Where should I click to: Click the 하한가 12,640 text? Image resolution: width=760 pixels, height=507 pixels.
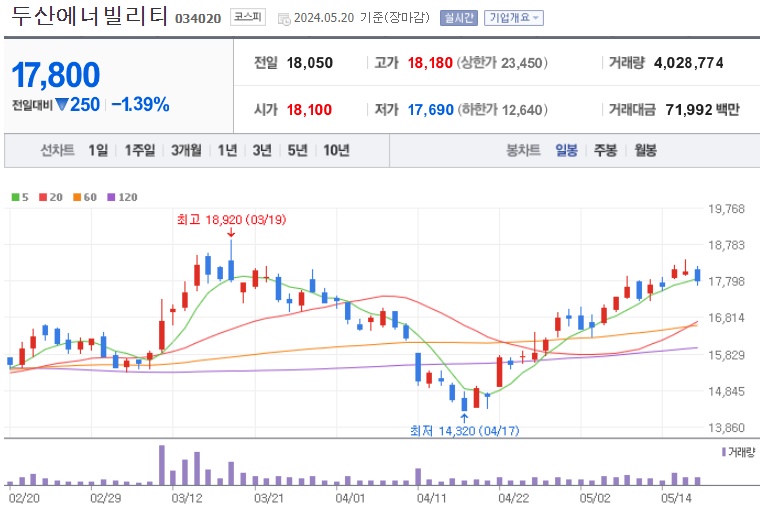click(503, 110)
